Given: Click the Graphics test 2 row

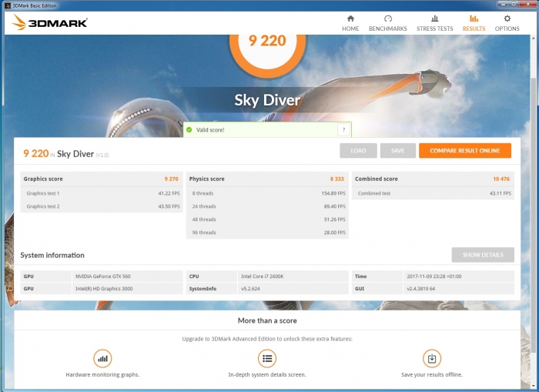Looking at the screenshot, I should pyautogui.click(x=102, y=206).
